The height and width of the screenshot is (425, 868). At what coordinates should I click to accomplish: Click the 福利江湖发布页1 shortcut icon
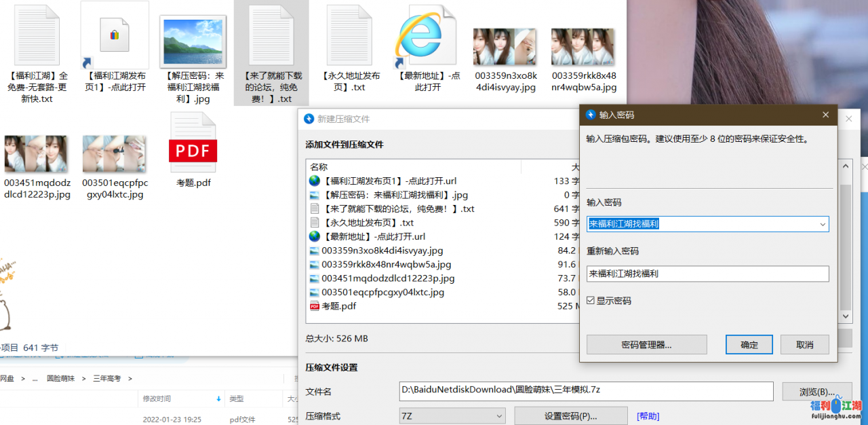coord(114,35)
